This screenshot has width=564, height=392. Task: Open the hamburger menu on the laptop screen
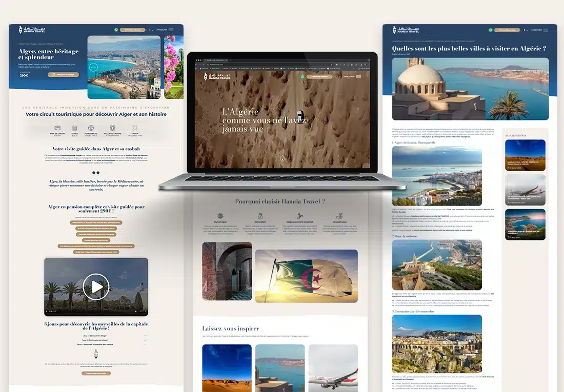pyautogui.click(x=358, y=76)
